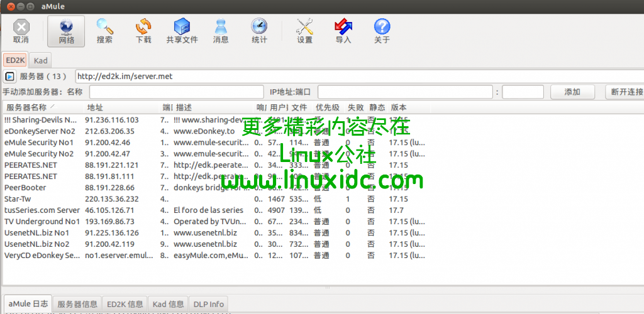Select eMule Security No2 server
The image size is (644, 314).
tap(214, 154)
